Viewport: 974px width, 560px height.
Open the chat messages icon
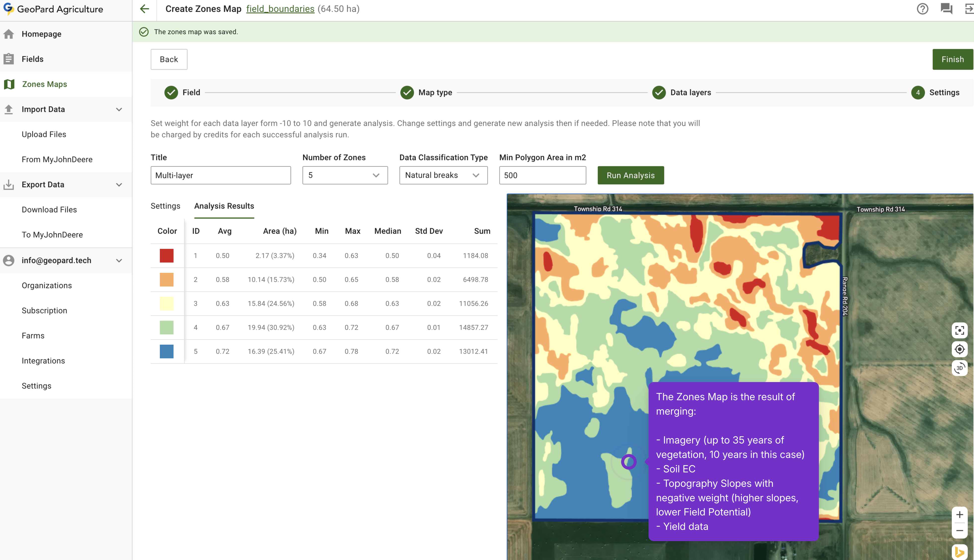946,9
